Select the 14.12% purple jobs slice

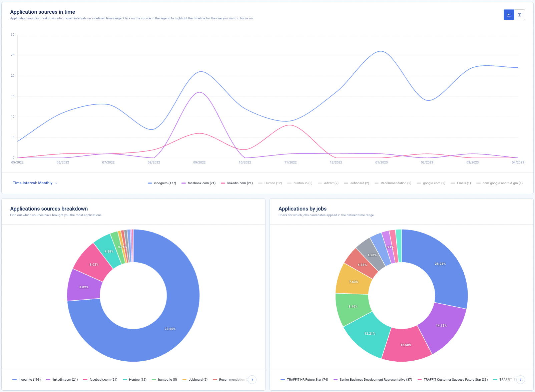pyautogui.click(x=441, y=325)
